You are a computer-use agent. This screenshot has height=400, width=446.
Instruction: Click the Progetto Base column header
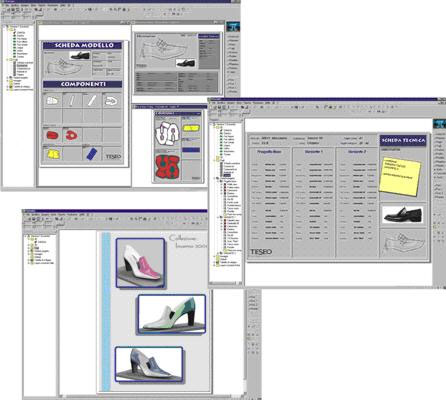(x=269, y=152)
